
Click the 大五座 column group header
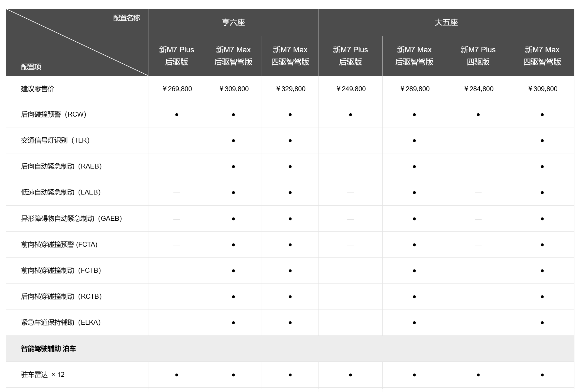[x=446, y=22]
